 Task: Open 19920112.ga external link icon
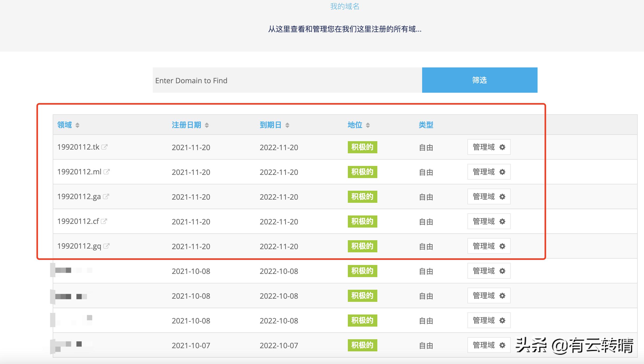pyautogui.click(x=106, y=196)
